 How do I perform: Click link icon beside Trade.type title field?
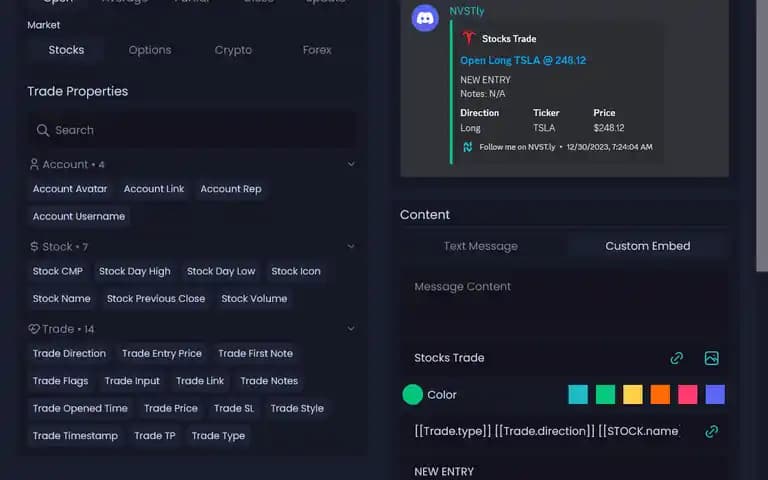(711, 432)
